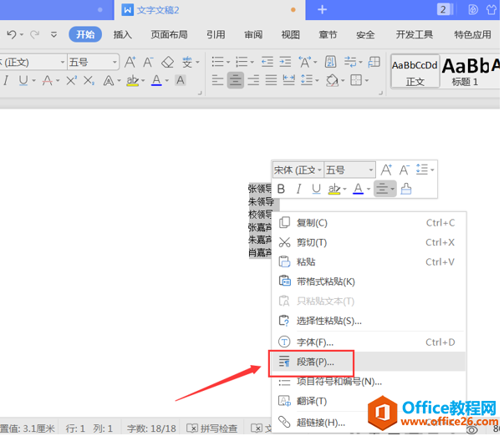Open the 页面布局 ribbon tab
Image resolution: width=504 pixels, height=436 pixels.
169,34
